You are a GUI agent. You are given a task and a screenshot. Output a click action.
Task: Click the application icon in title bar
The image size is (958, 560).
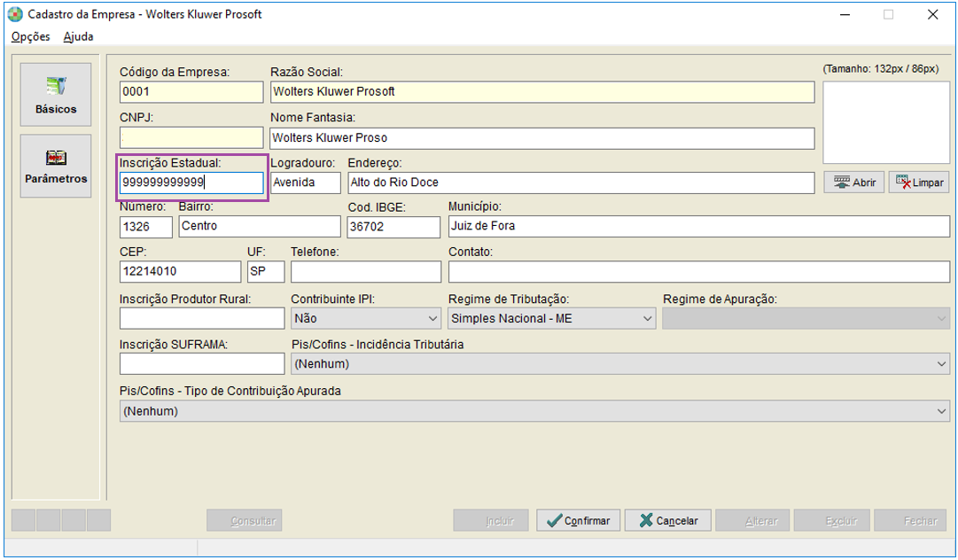click(x=15, y=14)
